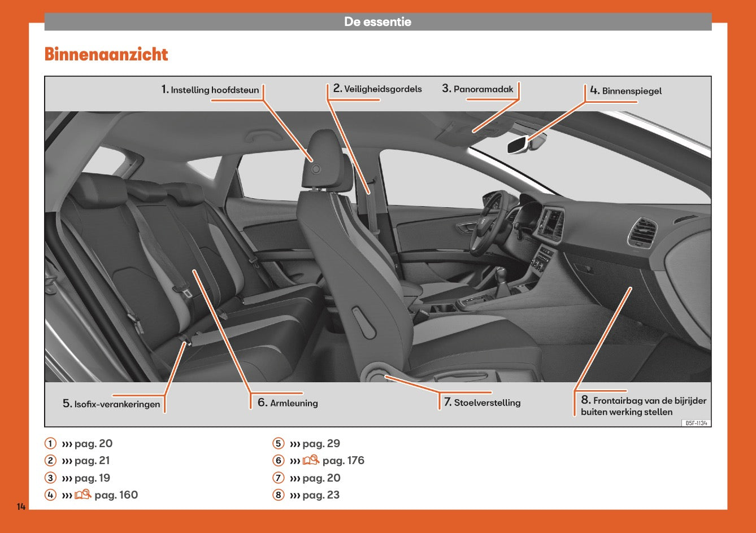Click the '6. Armleuning' callout label
Image resolution: width=756 pixels, height=533 pixels.
click(x=288, y=403)
